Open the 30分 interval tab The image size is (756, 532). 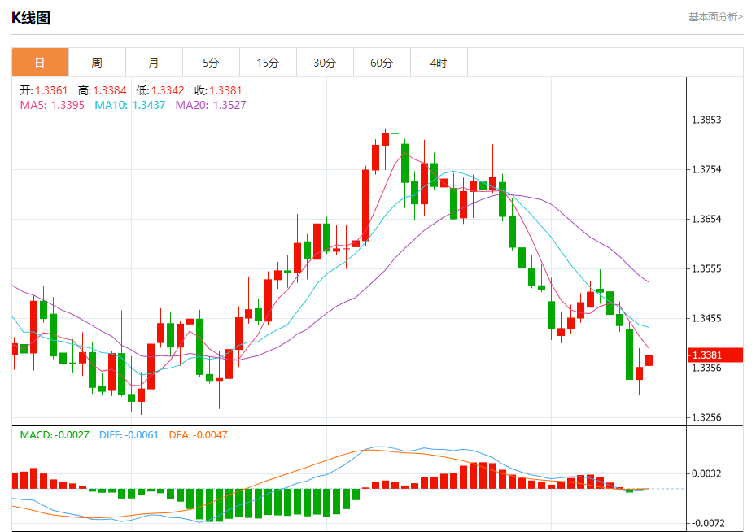(x=325, y=62)
